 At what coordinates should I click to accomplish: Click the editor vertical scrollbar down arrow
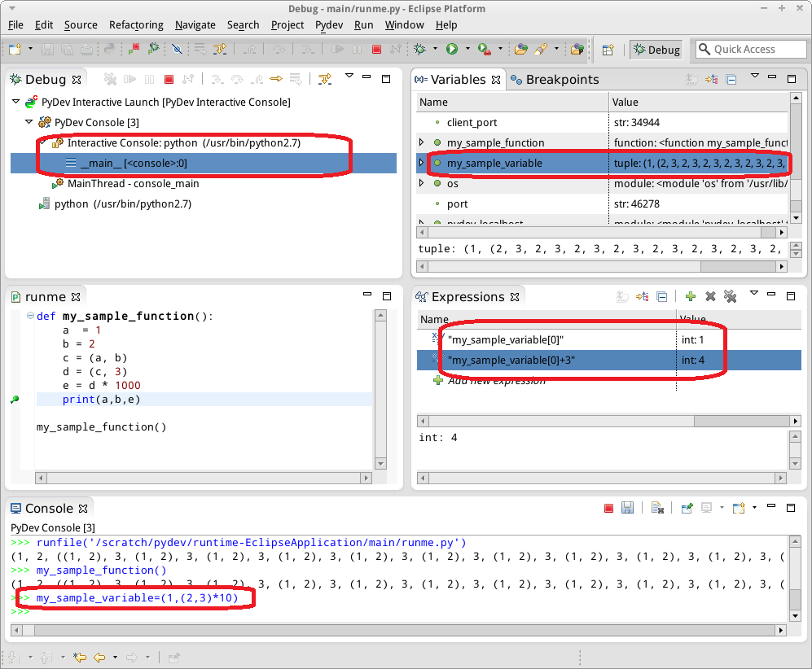coord(380,464)
